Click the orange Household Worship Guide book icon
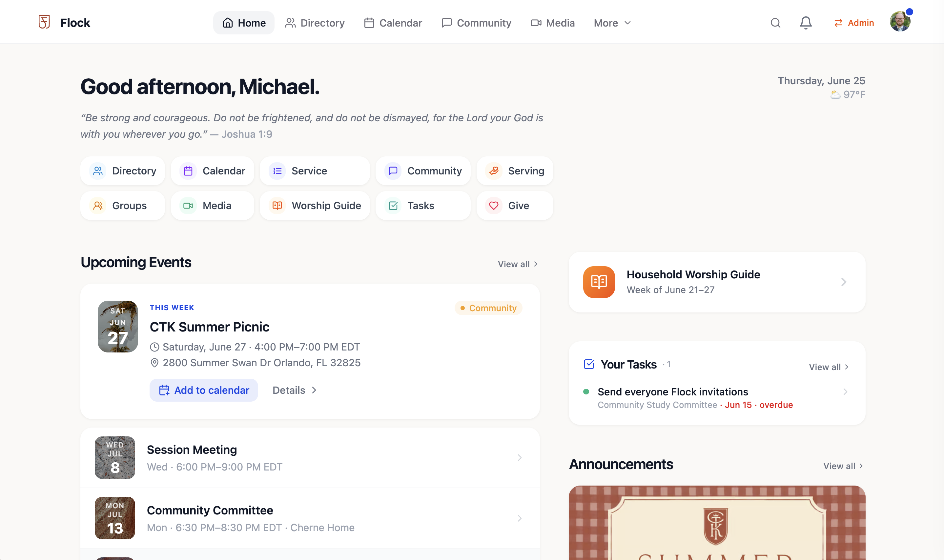 (x=599, y=282)
